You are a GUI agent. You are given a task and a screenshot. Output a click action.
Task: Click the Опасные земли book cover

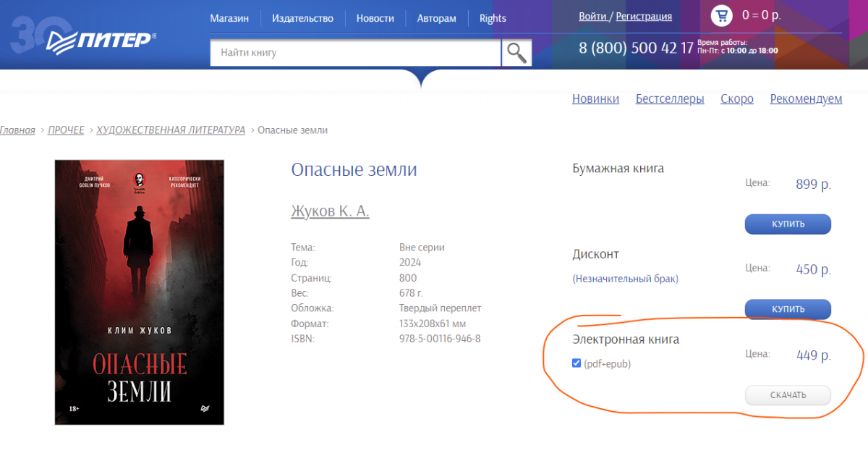pos(140,292)
